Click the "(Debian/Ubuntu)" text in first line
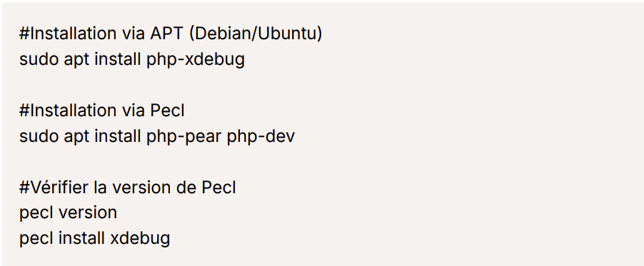The height and width of the screenshot is (266, 644). pos(256,34)
